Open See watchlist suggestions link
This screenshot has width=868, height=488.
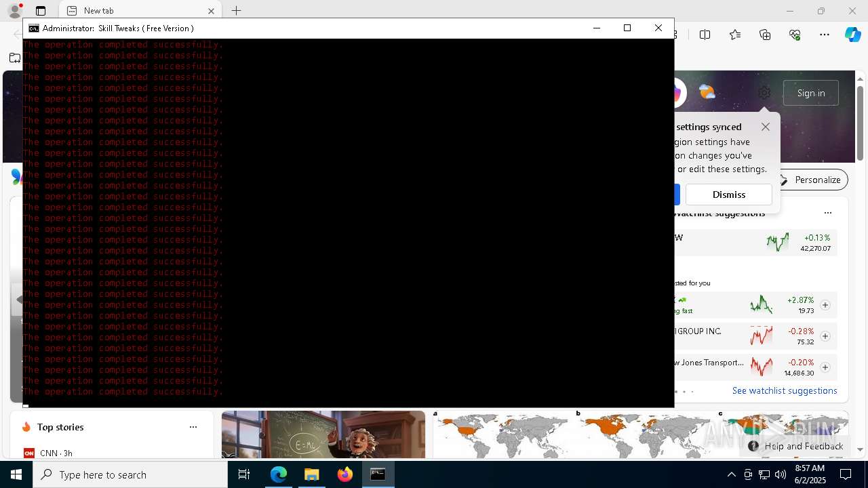point(785,390)
